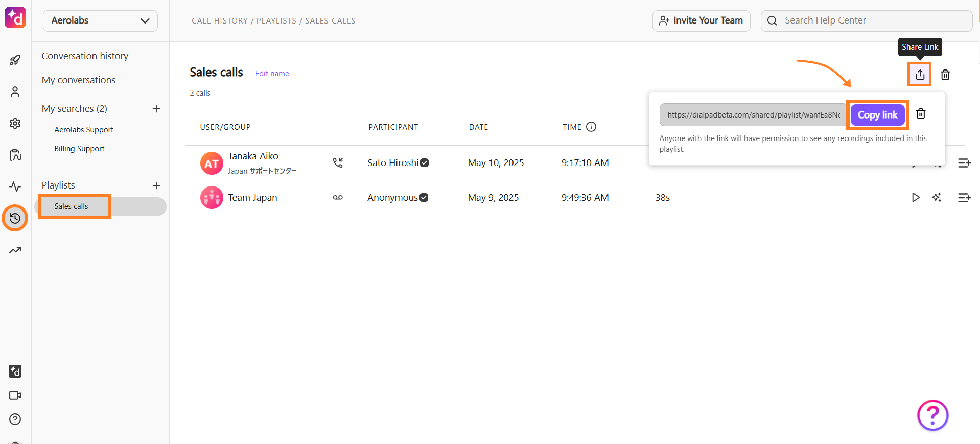Select the Aerolabs Support saved search
The height and width of the screenshot is (444, 980).
[84, 130]
